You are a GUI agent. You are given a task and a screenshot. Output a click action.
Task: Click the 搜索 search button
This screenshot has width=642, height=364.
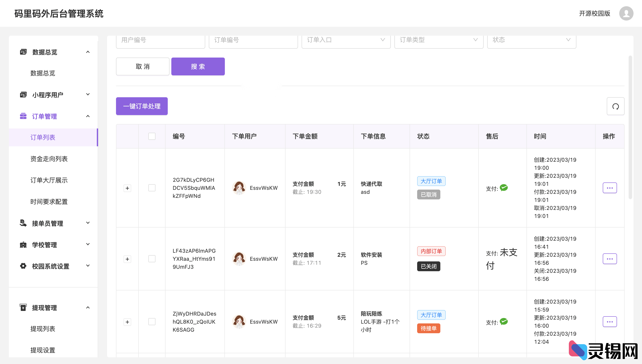pos(198,66)
